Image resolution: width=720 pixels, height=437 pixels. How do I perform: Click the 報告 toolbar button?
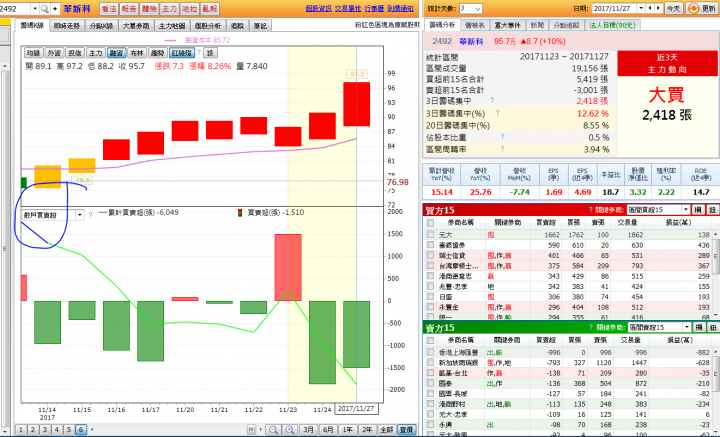pos(129,9)
